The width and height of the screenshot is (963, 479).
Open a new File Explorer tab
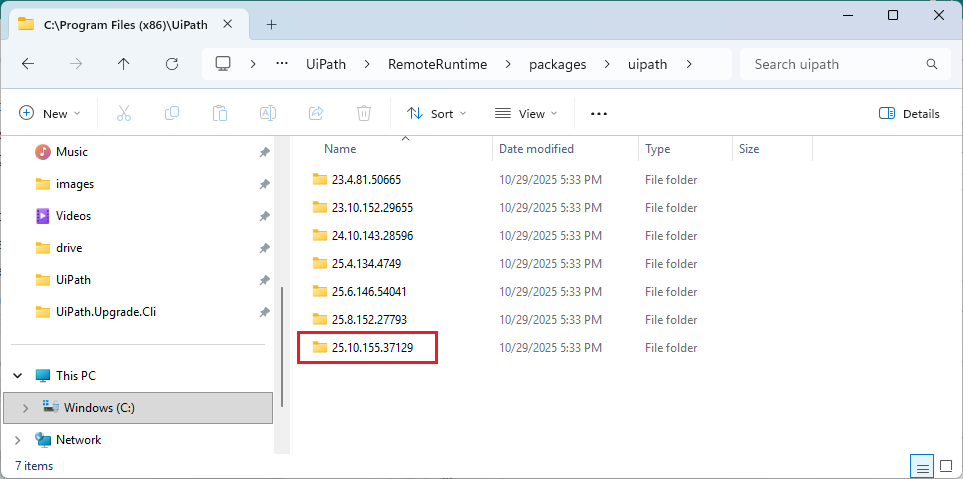[x=271, y=24]
